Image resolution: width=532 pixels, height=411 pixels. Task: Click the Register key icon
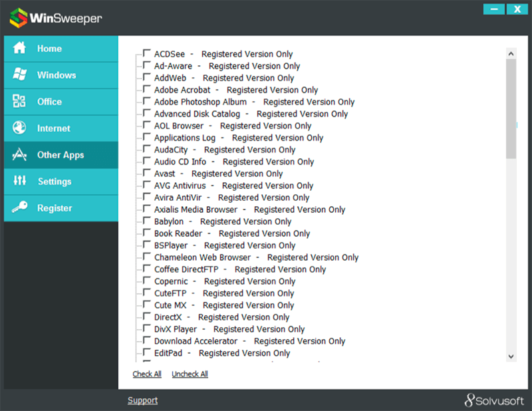pos(20,207)
